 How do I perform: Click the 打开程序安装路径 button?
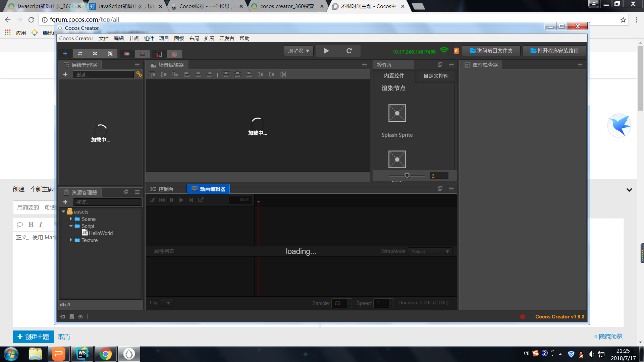(554, 51)
